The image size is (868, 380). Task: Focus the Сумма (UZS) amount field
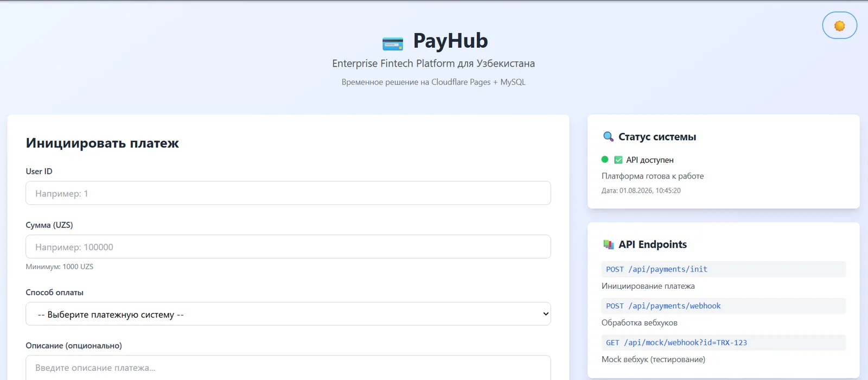[288, 247]
